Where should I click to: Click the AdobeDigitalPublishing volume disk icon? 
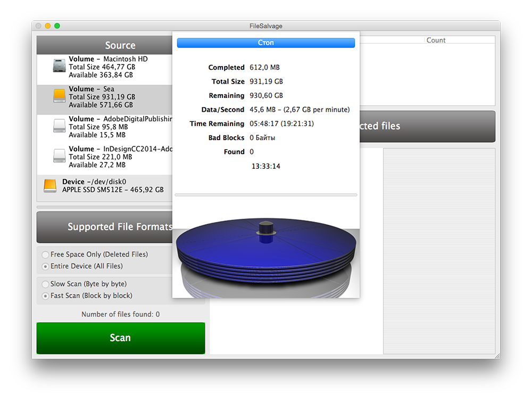(x=60, y=126)
